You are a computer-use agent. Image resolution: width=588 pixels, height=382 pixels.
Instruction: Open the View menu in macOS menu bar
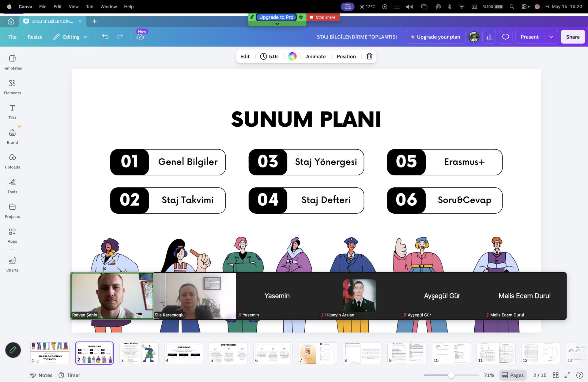[x=73, y=6]
